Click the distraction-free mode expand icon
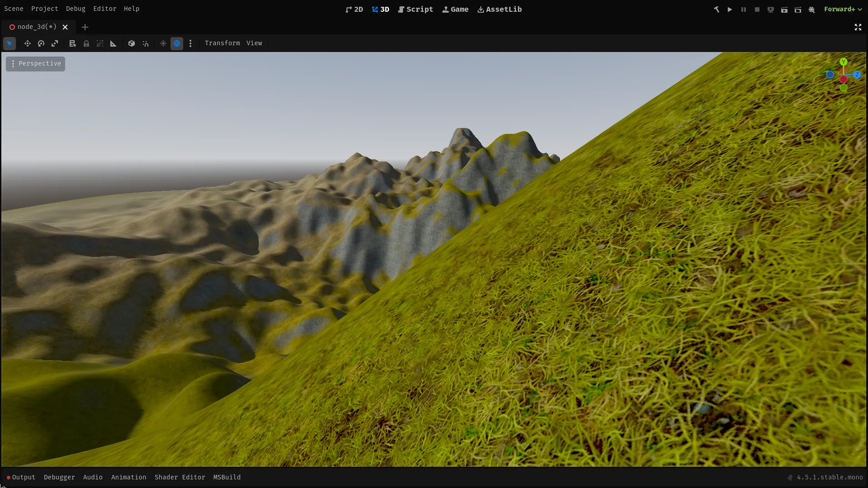Viewport: 868px width, 488px height. pos(858,27)
